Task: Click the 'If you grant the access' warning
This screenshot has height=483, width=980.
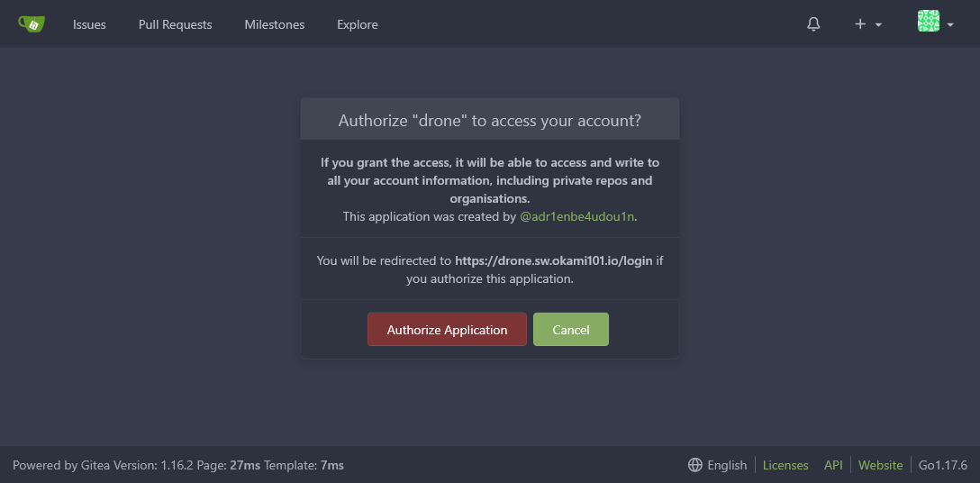Action: [489, 181]
